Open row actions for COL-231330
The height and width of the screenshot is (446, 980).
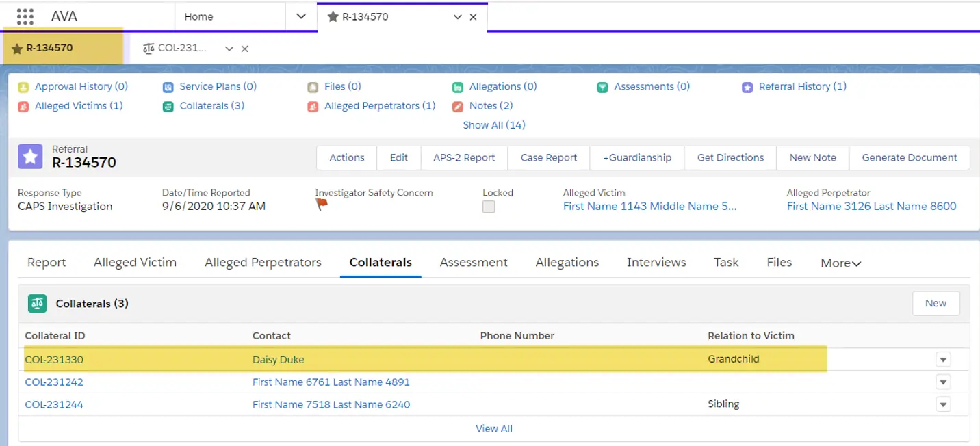click(x=943, y=360)
